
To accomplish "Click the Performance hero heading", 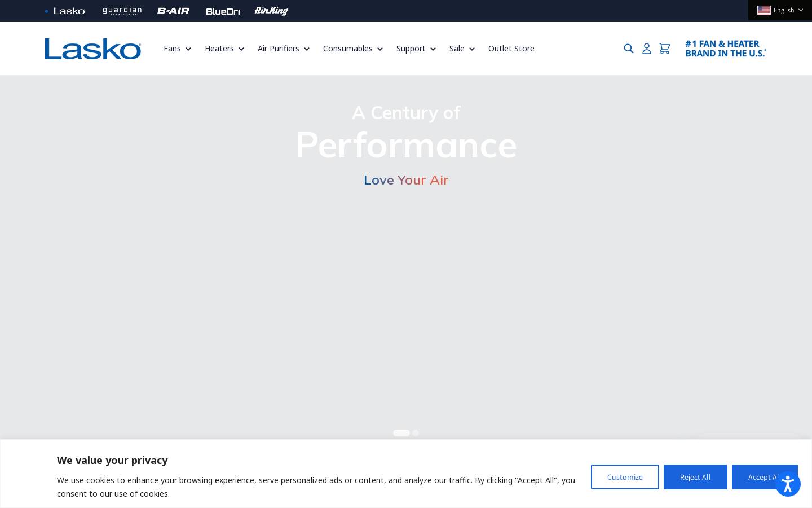I will tap(406, 145).
